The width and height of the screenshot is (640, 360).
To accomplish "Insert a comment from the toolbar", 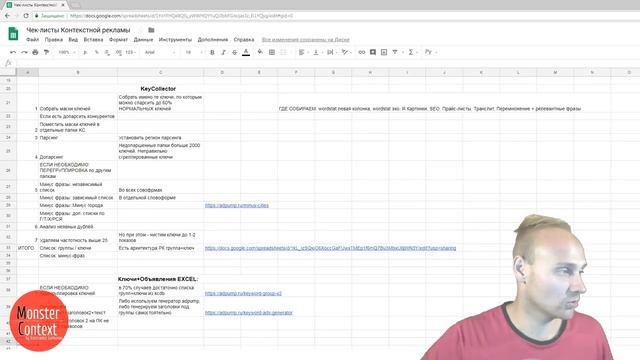I will click(x=373, y=52).
